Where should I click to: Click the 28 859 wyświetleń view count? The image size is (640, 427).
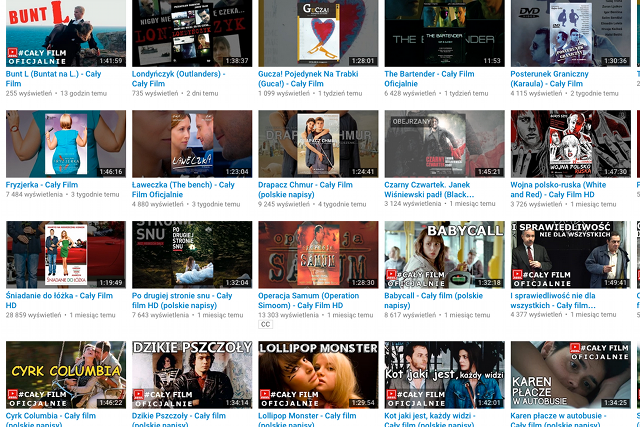point(33,315)
